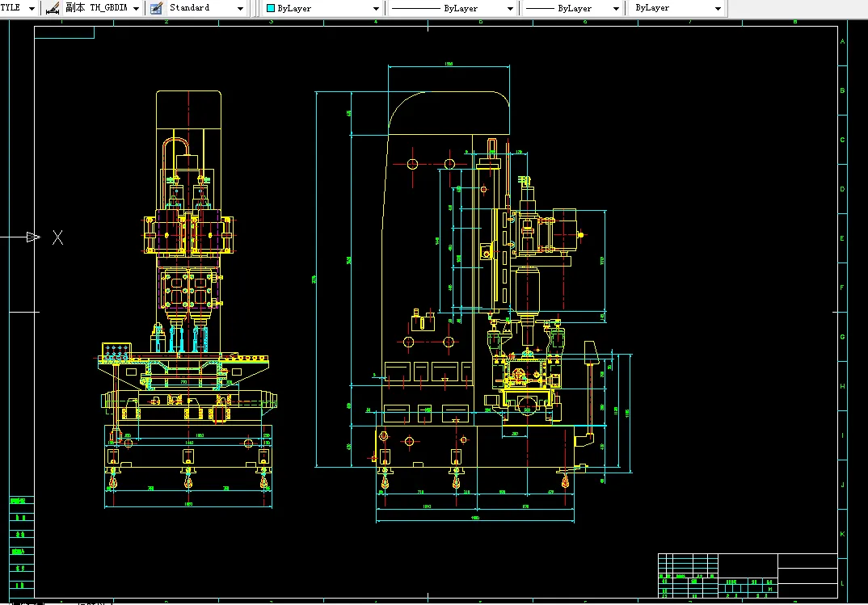Click the 1590 dimension above the side view
868x605 pixels.
(449, 65)
